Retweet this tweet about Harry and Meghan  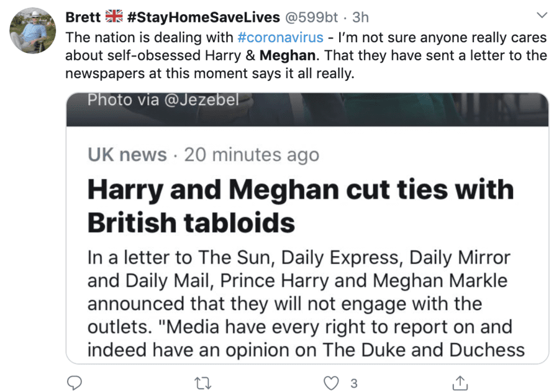pos(202,382)
